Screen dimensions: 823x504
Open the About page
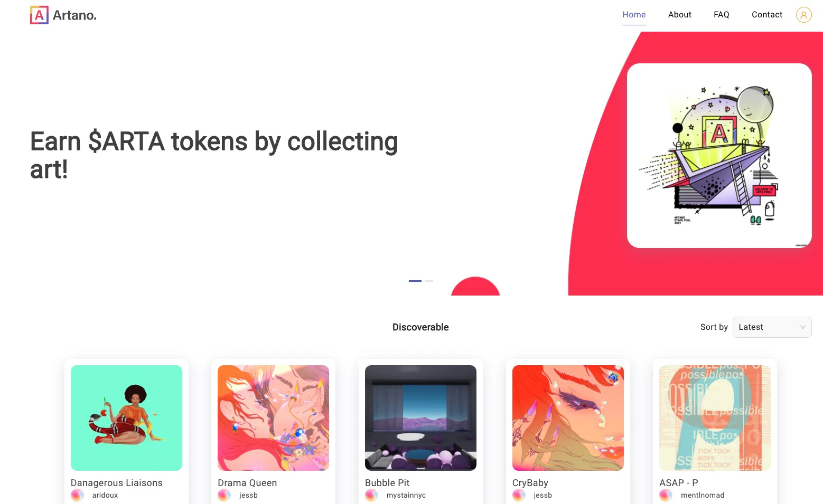click(x=679, y=15)
